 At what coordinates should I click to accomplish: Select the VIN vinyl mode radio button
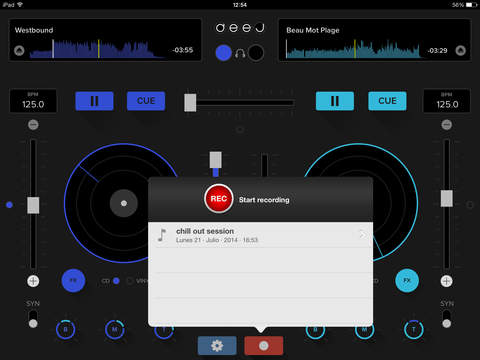[x=129, y=281]
